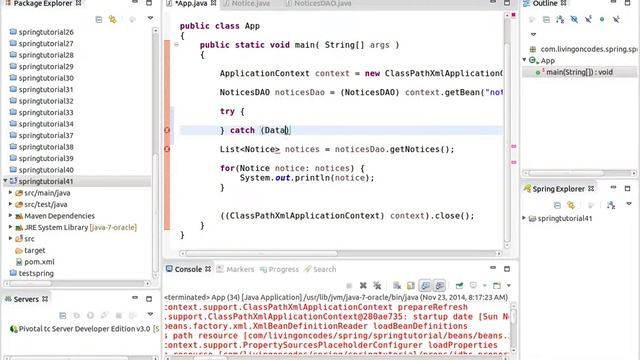Minimize the Console panel

pos(493,268)
